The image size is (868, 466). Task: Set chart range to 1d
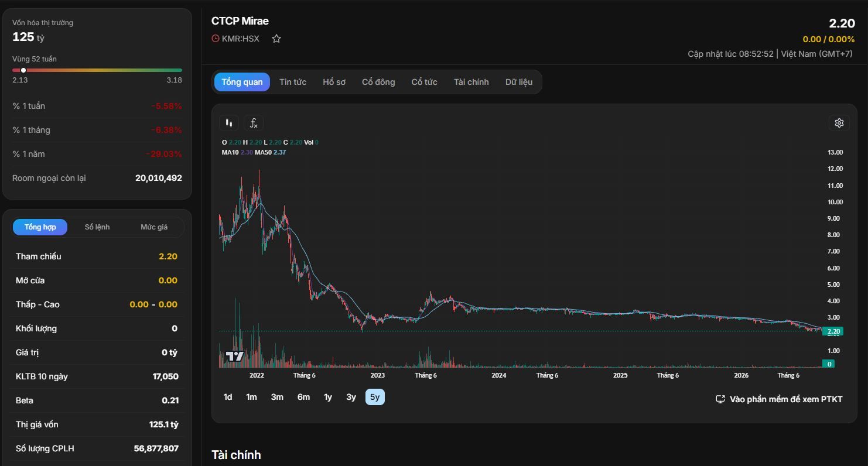(228, 397)
